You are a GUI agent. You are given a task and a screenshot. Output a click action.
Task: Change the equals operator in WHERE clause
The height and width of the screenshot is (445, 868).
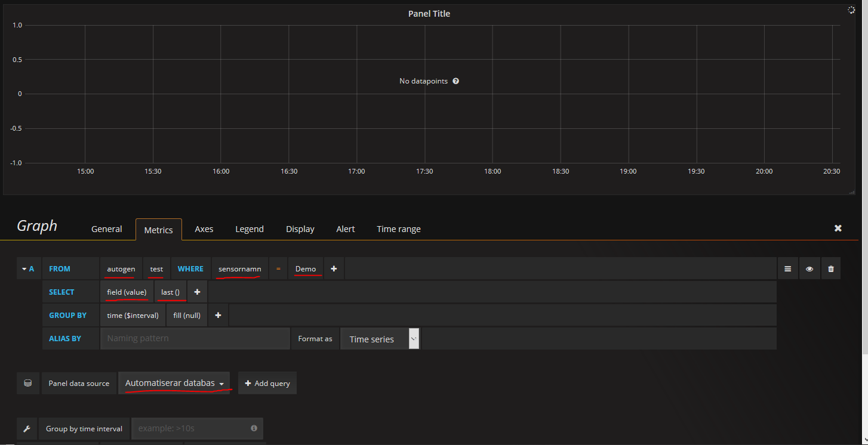click(x=278, y=269)
